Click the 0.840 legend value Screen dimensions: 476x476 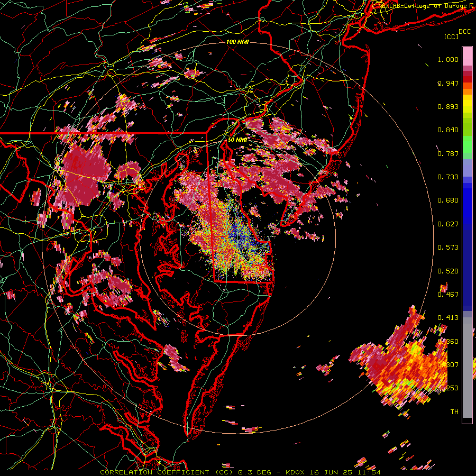(448, 130)
